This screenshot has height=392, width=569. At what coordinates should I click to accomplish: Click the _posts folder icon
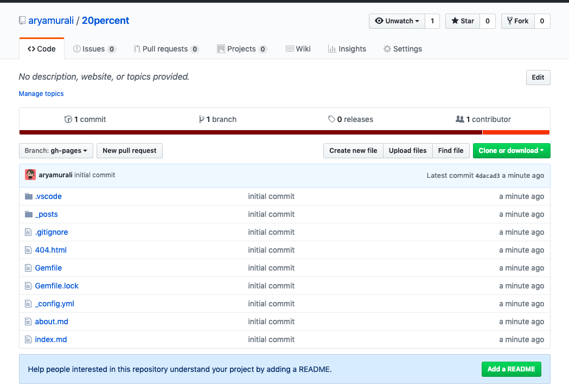[x=29, y=214]
